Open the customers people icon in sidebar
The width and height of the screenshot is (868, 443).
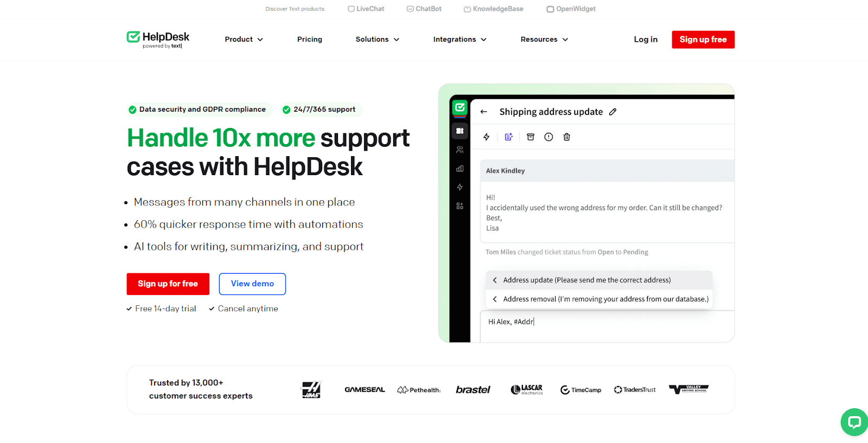pos(459,150)
